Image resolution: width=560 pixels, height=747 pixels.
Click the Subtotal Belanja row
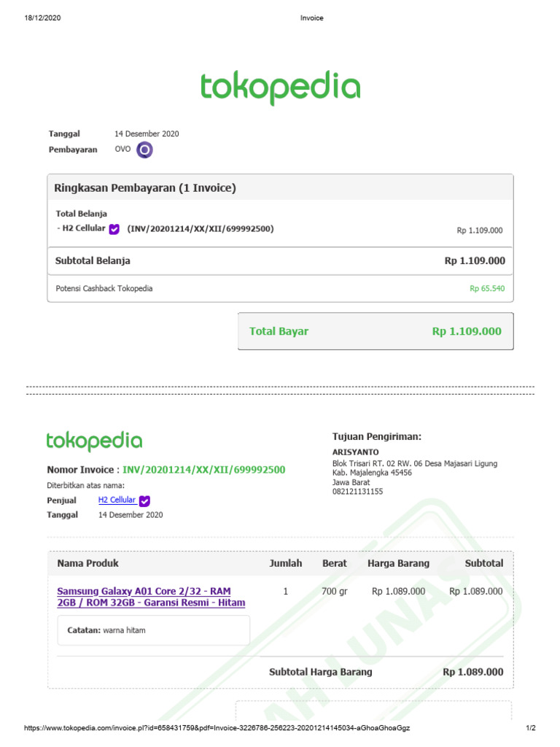(280, 260)
